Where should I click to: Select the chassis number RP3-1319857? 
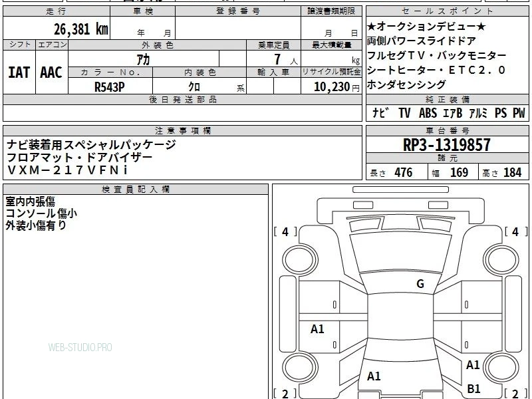coord(446,145)
